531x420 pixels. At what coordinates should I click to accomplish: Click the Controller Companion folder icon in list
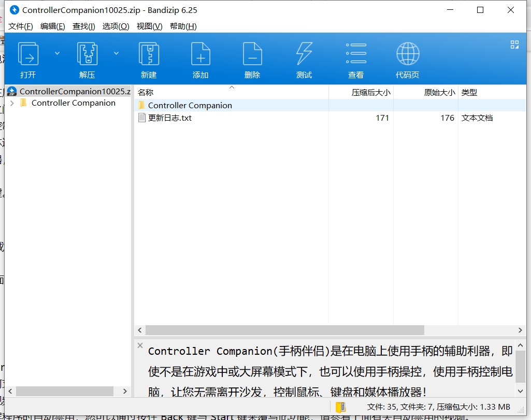[x=141, y=105]
